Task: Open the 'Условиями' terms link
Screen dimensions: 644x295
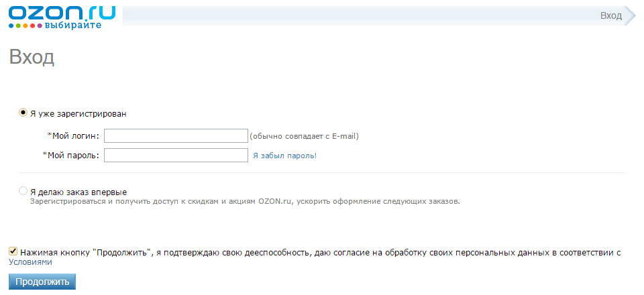Action: coord(30,262)
